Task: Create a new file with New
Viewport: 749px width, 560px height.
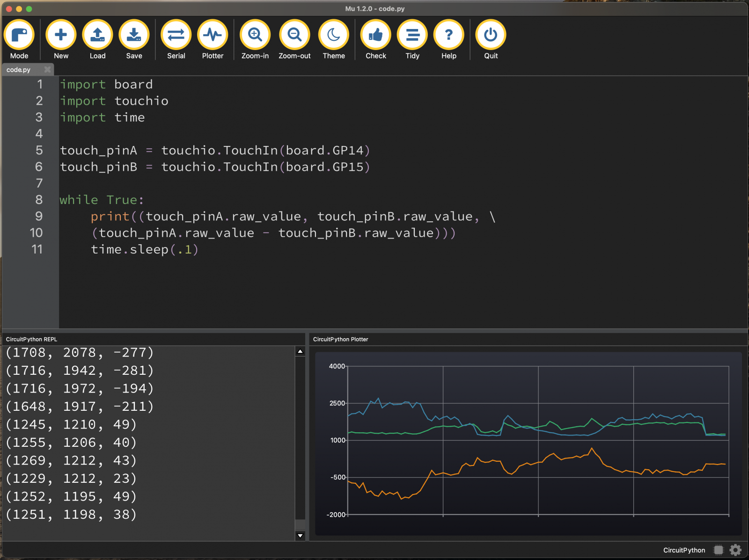Action: [x=61, y=36]
